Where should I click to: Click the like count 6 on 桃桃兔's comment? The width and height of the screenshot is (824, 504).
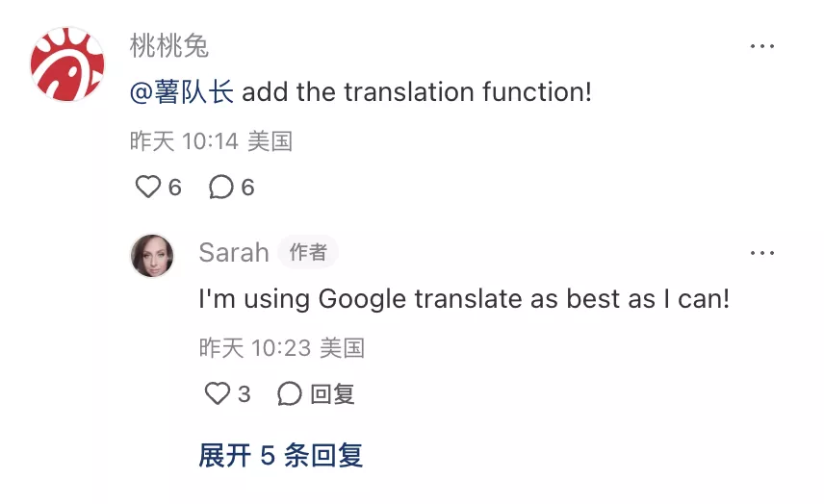174,187
